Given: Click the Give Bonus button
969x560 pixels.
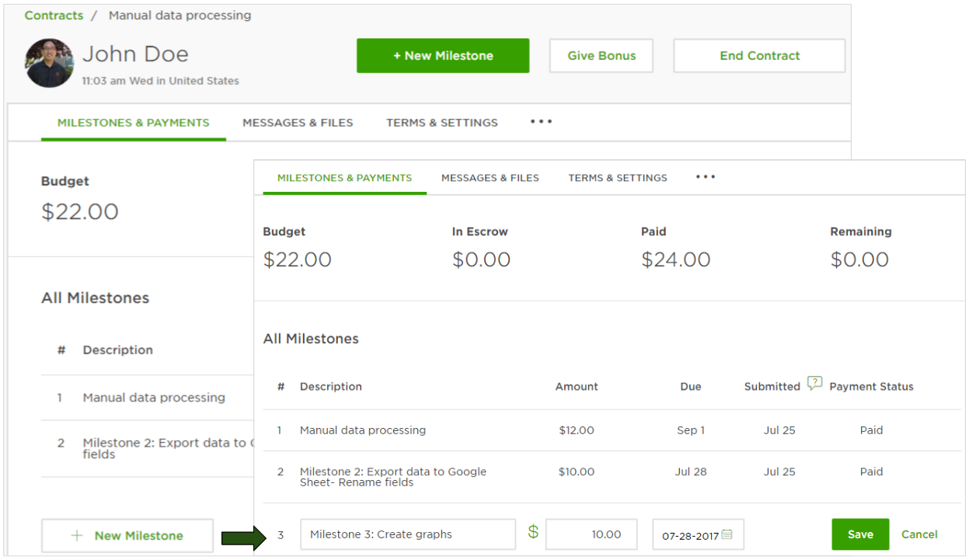Looking at the screenshot, I should tap(601, 56).
